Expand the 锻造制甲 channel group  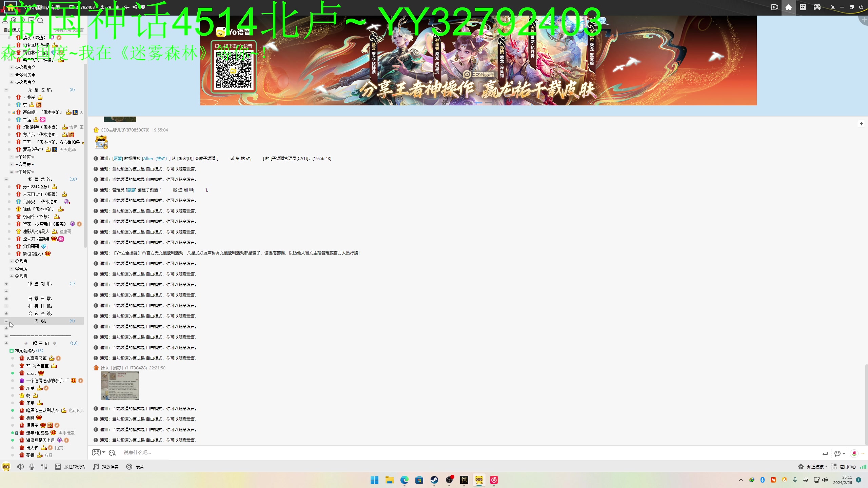6,284
